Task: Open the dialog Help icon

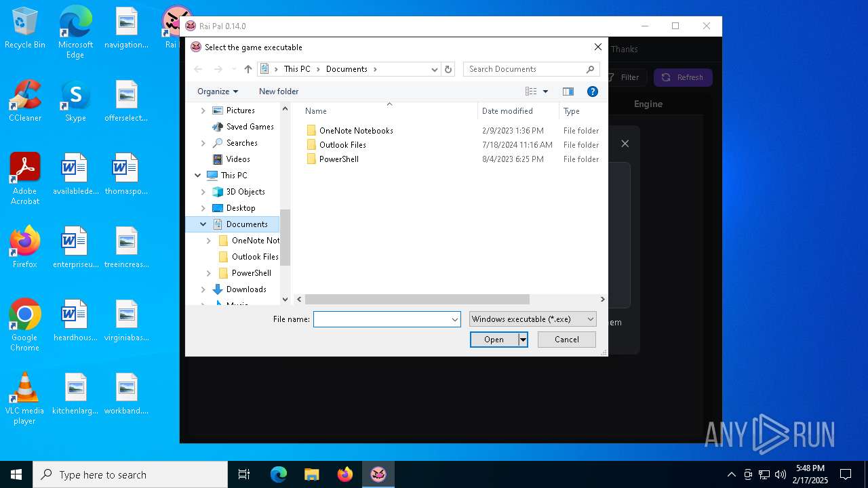Action: click(592, 91)
